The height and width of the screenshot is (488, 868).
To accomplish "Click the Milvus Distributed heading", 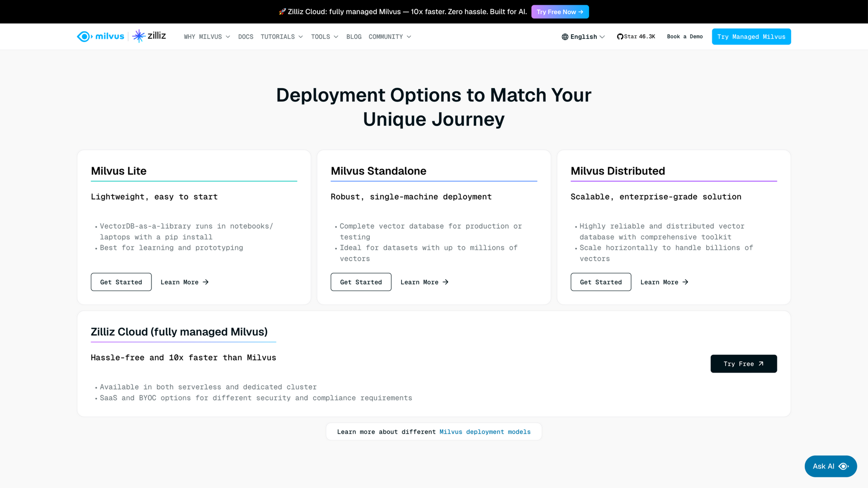I will tap(618, 171).
